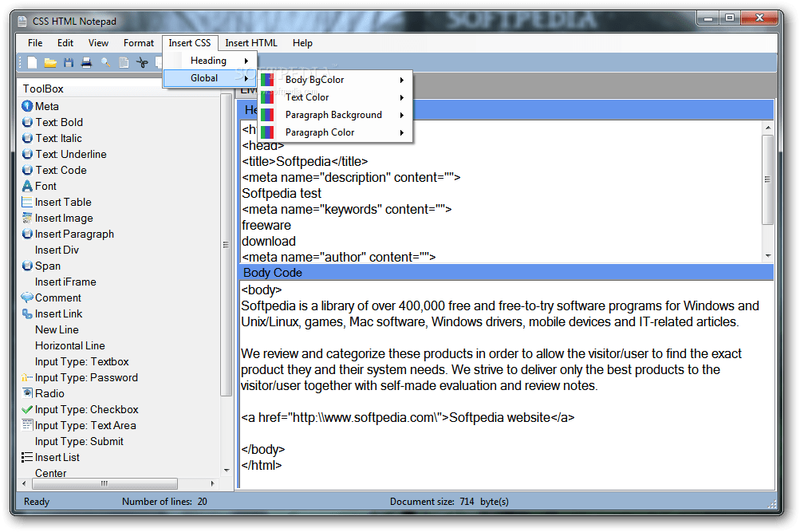Expand the Body BgColor submenu
800x532 pixels.
(x=335, y=80)
